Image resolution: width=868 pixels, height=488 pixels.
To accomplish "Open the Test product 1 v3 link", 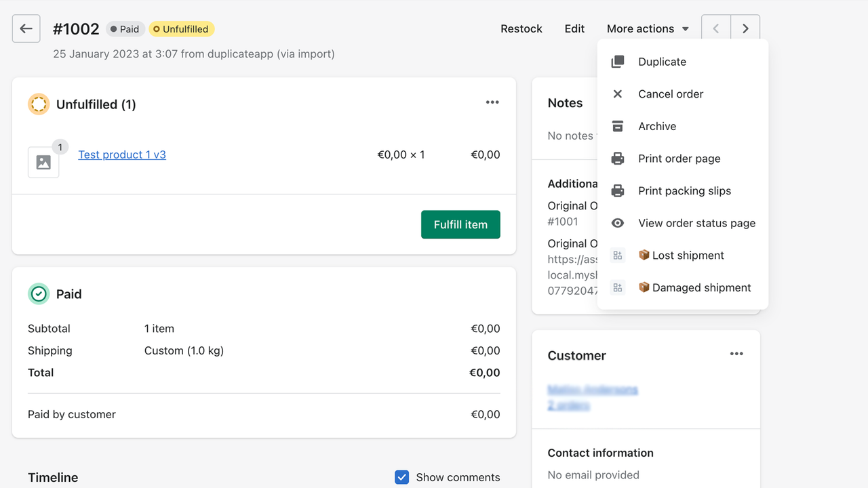I will (x=122, y=155).
